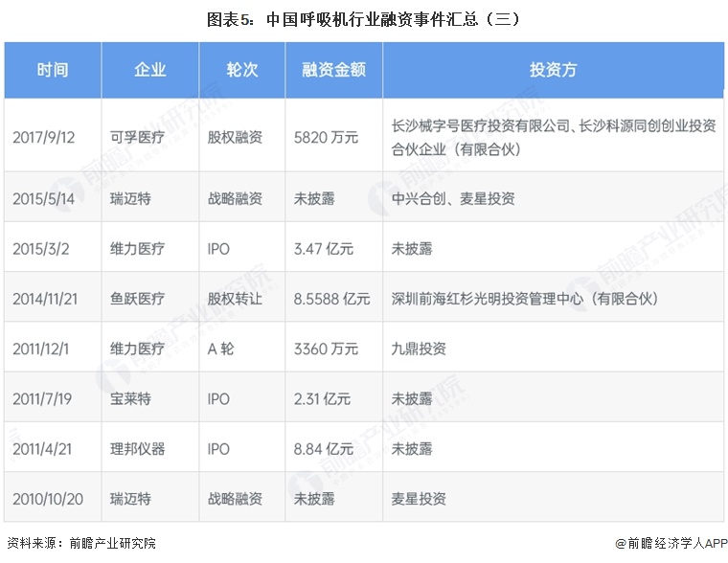Image resolution: width=728 pixels, height=563 pixels.
Task: Select the date 2011/4/21
Action: point(42,449)
